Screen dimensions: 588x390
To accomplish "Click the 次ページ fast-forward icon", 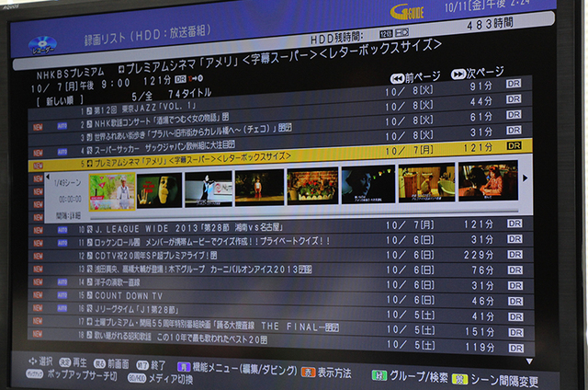I will 458,74.
